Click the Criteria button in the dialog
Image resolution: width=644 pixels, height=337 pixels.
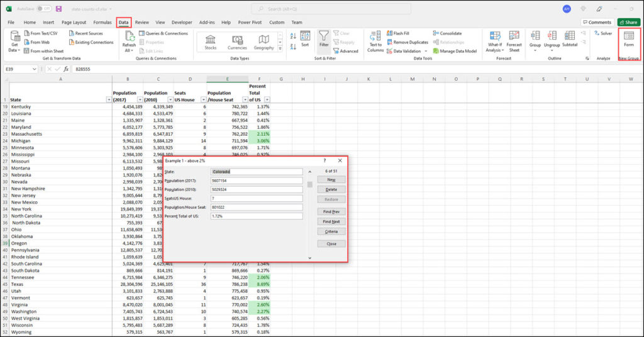click(331, 231)
